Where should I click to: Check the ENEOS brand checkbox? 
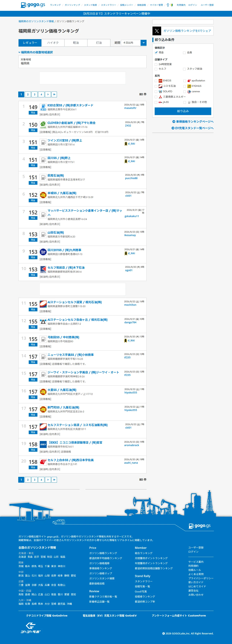pyautogui.click(x=156, y=81)
